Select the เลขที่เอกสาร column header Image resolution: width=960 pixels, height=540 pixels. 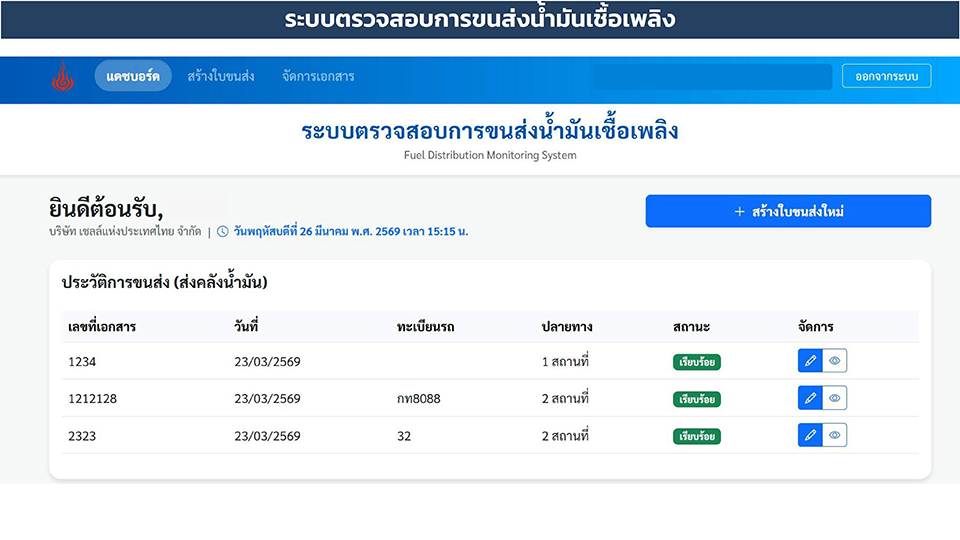[x=102, y=327]
